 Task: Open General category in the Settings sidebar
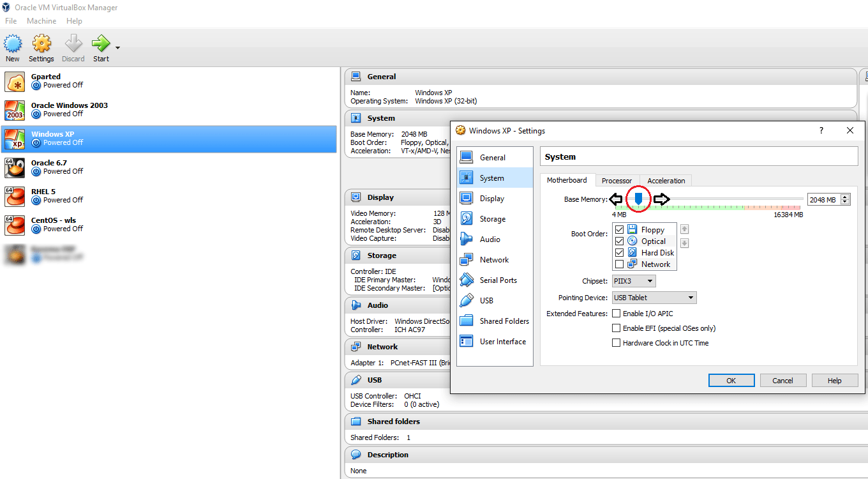495,157
